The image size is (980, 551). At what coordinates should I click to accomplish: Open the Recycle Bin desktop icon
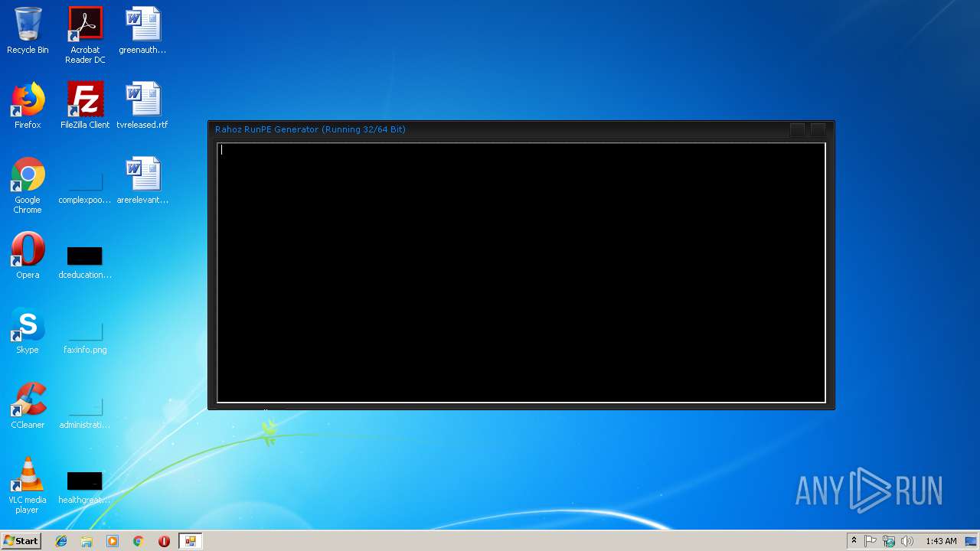28,31
